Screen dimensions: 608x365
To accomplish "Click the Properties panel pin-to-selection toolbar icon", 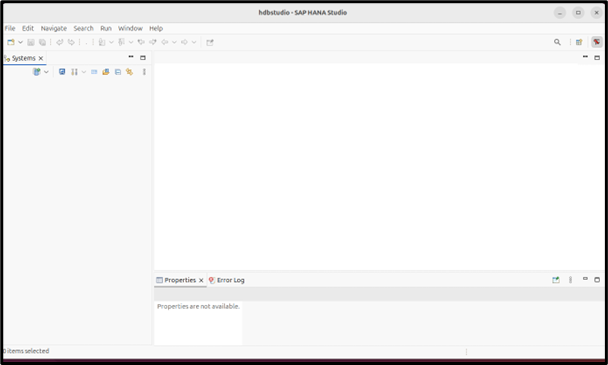I will [556, 280].
